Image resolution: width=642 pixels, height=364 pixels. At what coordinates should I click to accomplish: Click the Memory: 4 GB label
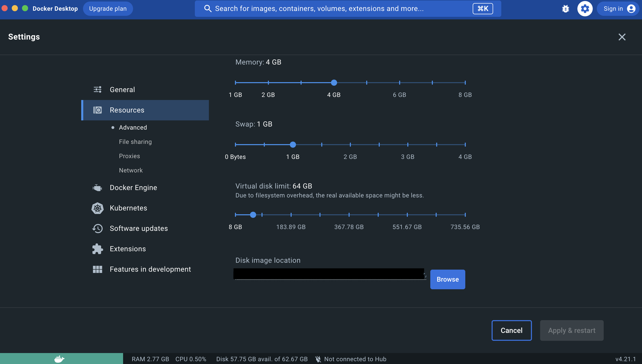tap(258, 62)
